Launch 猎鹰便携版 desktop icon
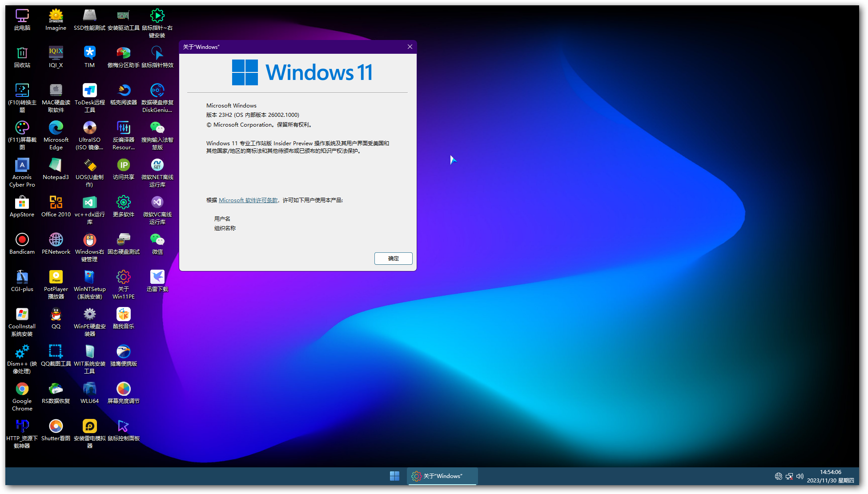This screenshot has height=494, width=868. click(x=124, y=355)
